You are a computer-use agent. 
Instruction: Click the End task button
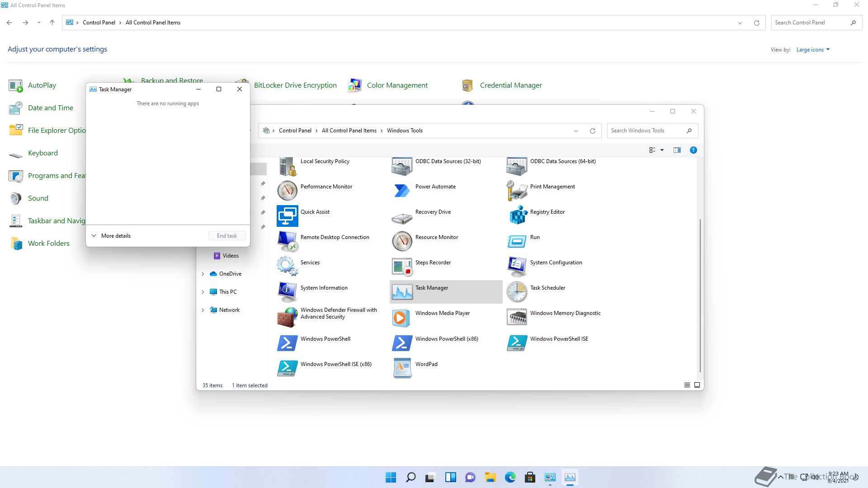(x=227, y=236)
